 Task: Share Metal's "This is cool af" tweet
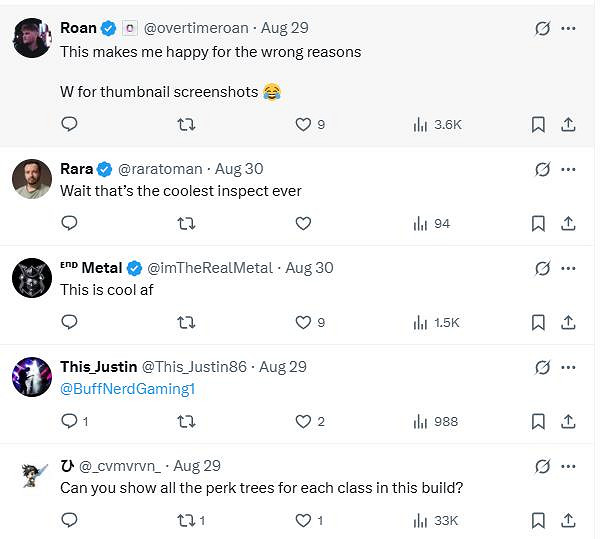click(x=568, y=323)
